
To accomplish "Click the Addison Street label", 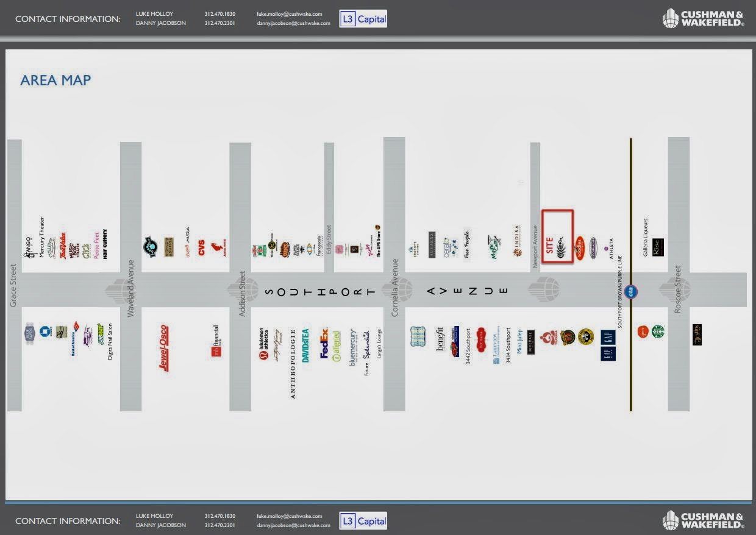I will click(x=242, y=293).
